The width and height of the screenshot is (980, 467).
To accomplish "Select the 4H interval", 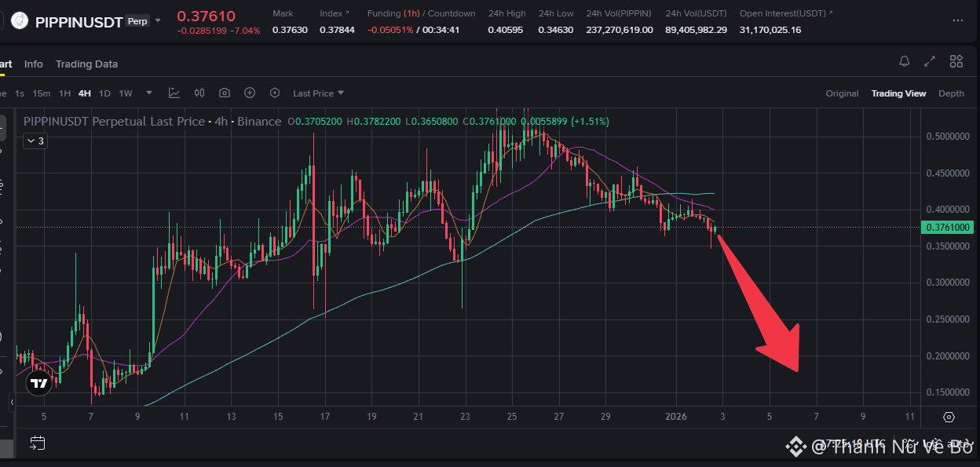I will (84, 93).
